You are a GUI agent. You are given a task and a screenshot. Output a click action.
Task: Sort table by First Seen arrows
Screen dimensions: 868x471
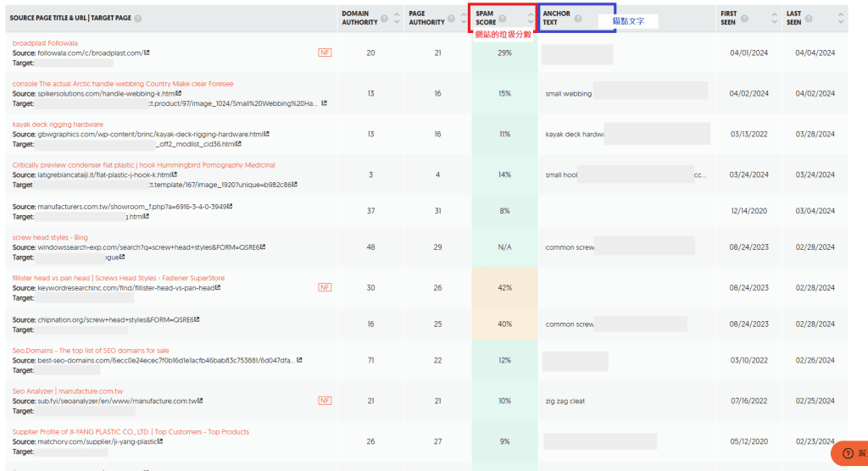tap(775, 19)
